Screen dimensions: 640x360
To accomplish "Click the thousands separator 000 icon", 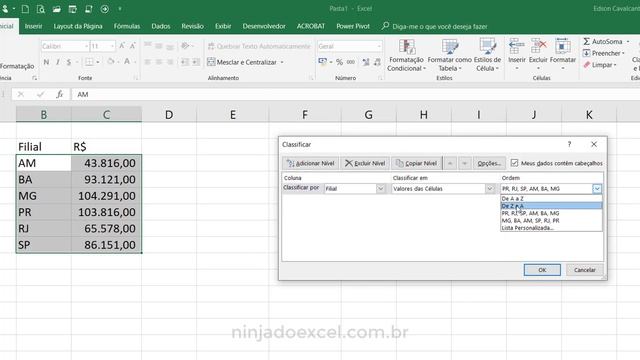I will (x=351, y=62).
